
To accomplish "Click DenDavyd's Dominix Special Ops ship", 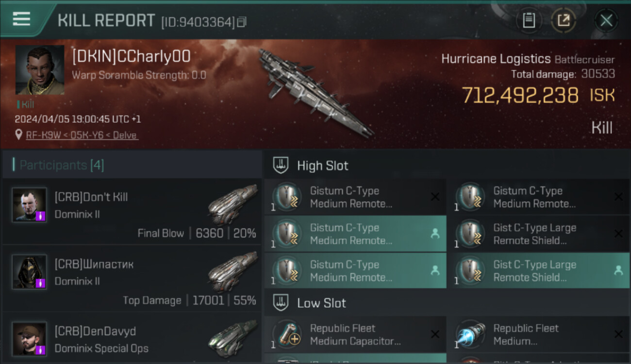I will click(x=233, y=338).
